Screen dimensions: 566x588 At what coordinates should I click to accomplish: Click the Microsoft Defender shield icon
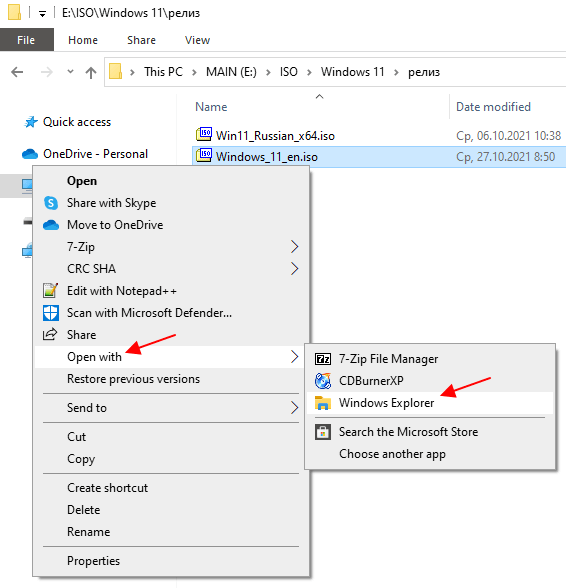coord(51,313)
